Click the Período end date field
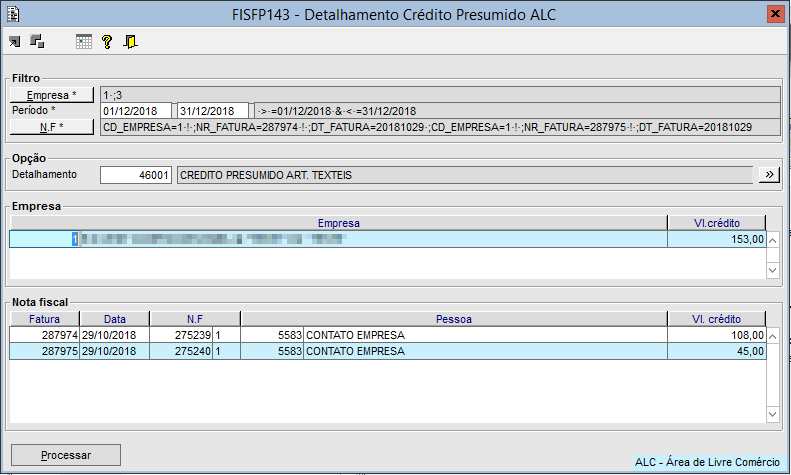Screen dimensions: 791x475 click(x=212, y=111)
